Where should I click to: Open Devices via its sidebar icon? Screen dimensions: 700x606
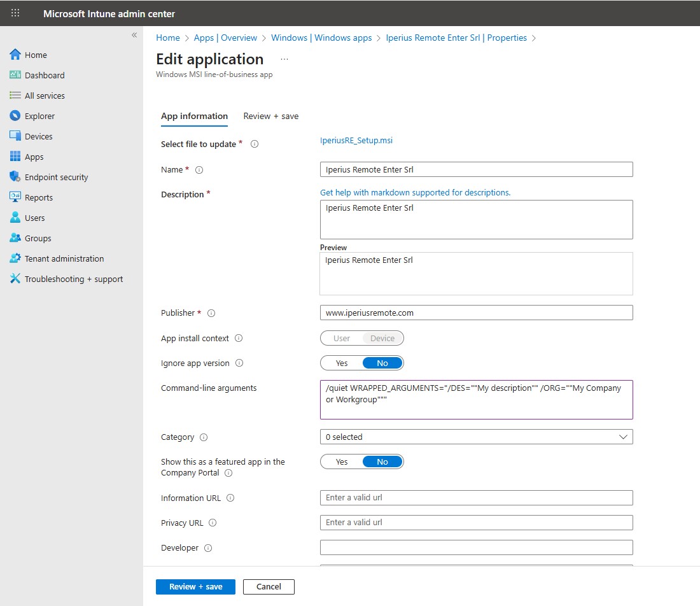[15, 136]
